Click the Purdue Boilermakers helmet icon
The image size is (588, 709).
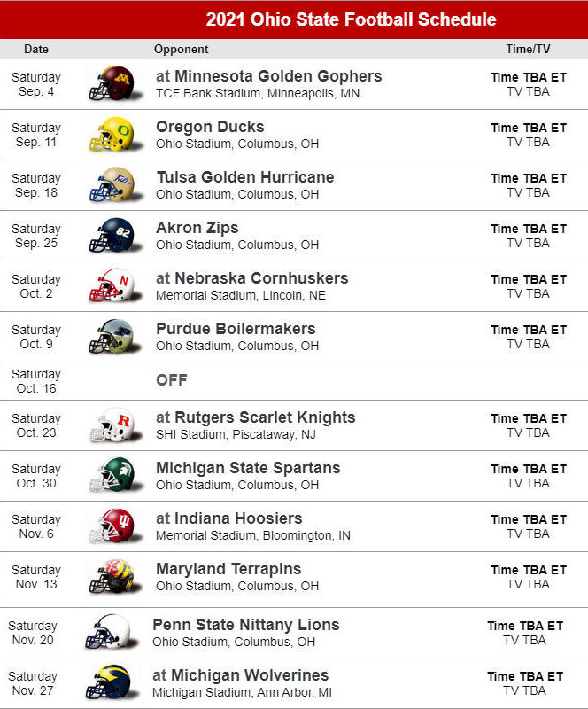click(x=116, y=337)
